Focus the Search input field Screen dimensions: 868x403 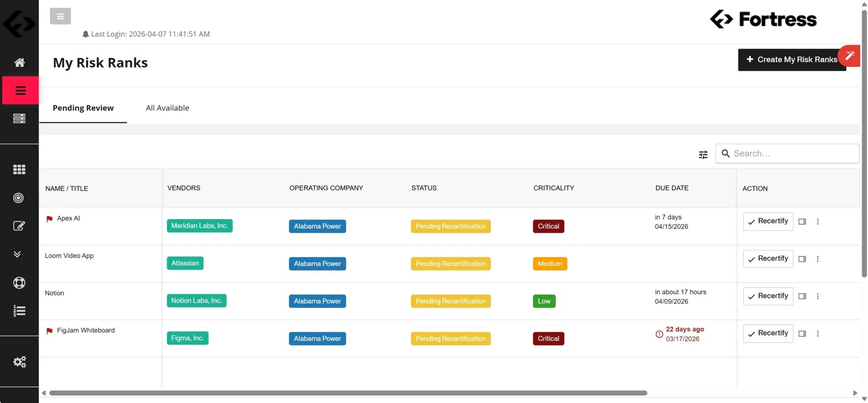787,153
